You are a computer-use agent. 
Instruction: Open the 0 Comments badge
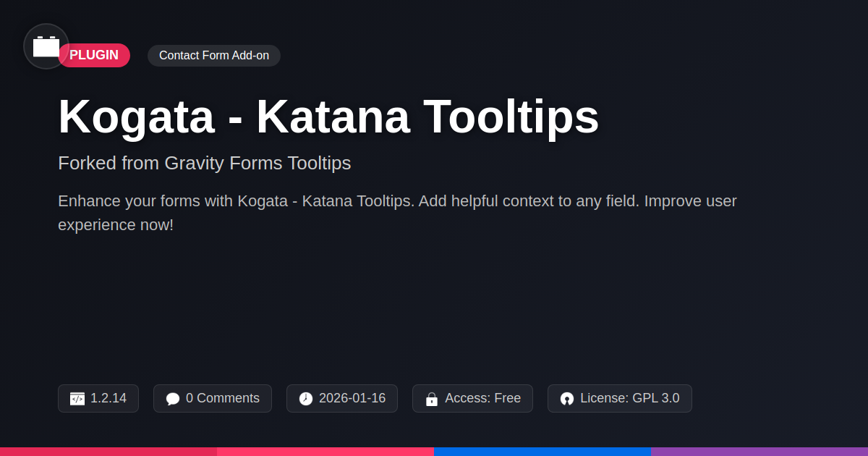[x=213, y=399]
